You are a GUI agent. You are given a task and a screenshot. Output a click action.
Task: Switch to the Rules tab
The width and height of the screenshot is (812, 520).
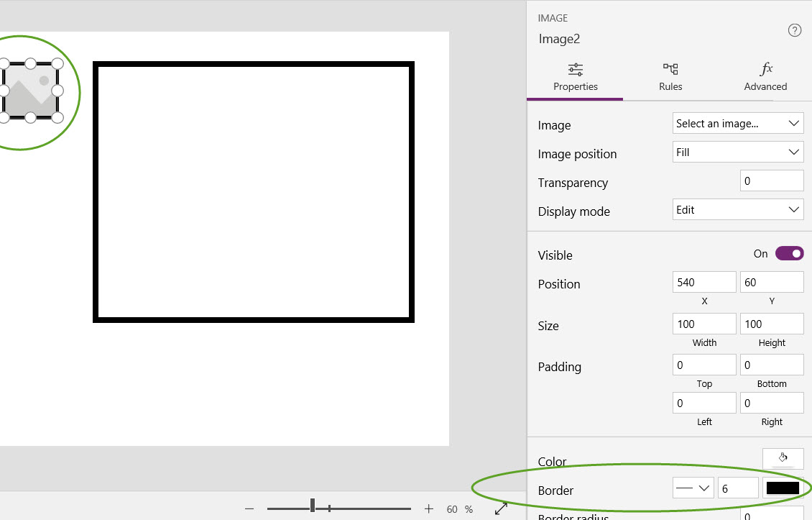coord(670,77)
